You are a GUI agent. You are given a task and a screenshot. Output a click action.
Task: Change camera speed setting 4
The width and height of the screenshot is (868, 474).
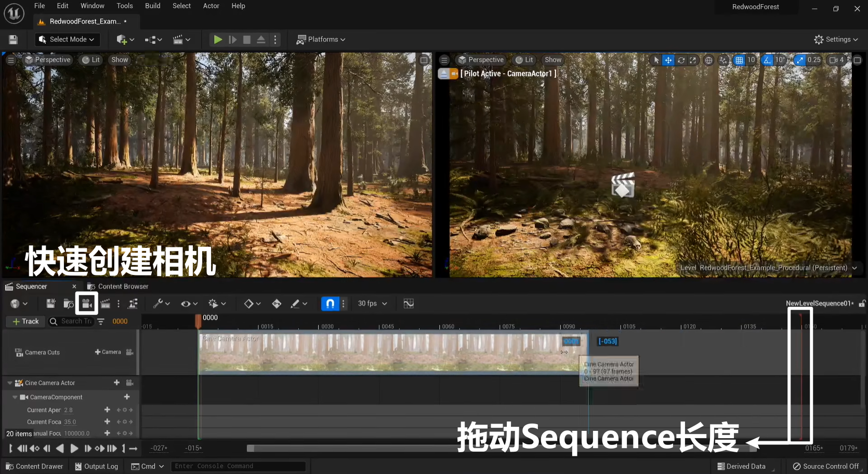[837, 60]
